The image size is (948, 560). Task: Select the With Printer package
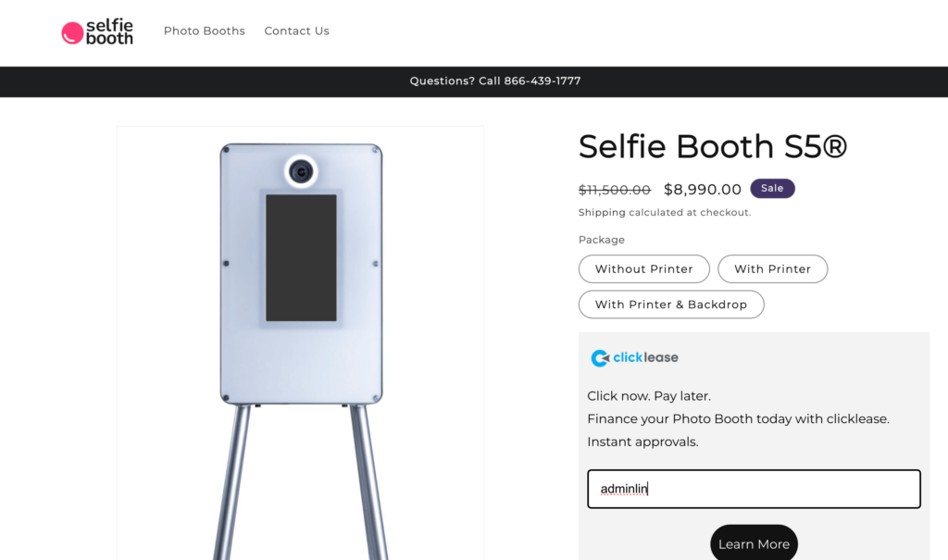point(772,269)
